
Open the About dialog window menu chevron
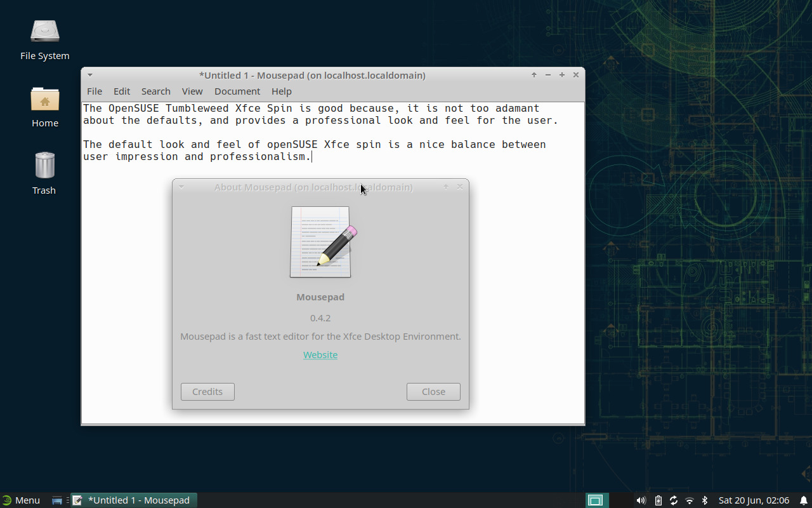click(182, 187)
